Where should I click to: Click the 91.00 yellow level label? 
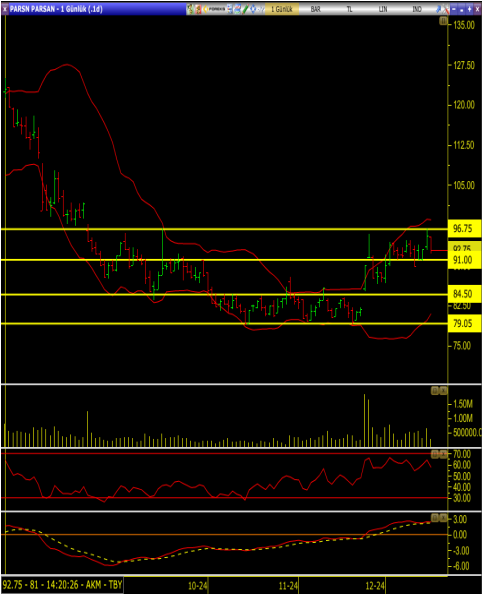pyautogui.click(x=464, y=260)
